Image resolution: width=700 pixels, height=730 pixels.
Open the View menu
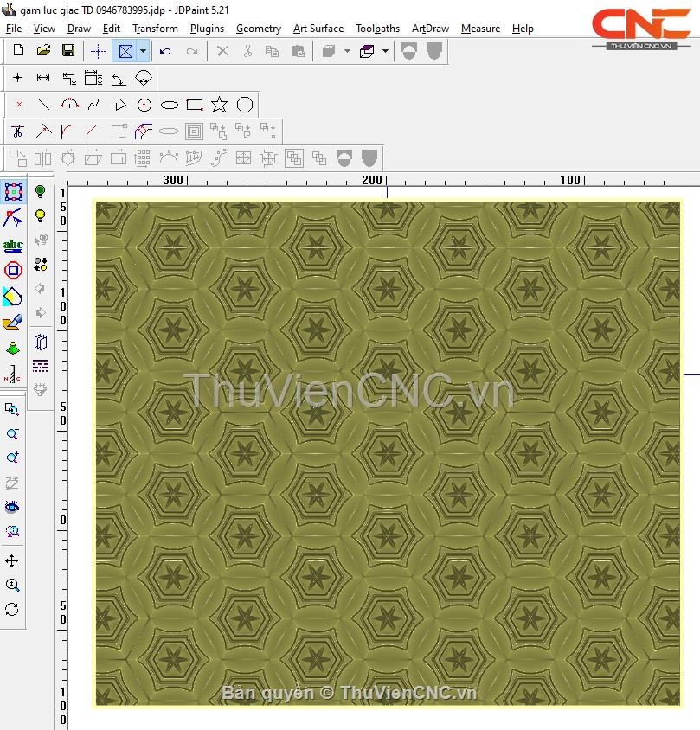44,29
